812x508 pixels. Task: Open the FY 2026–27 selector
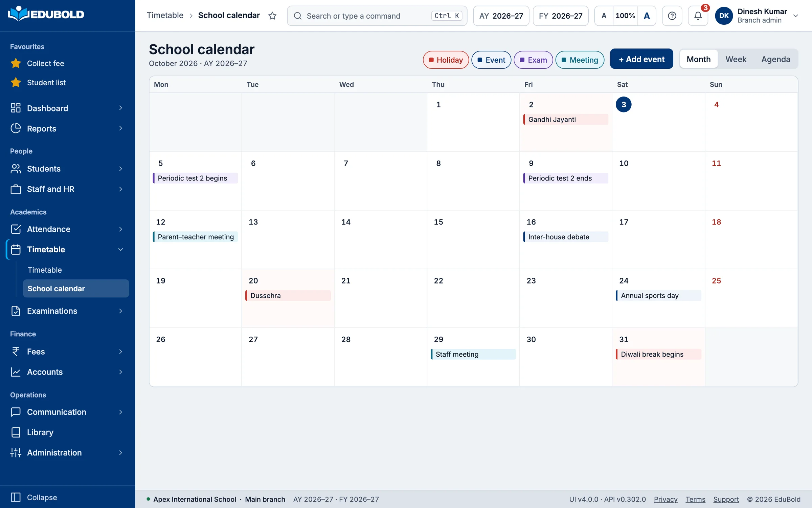561,16
